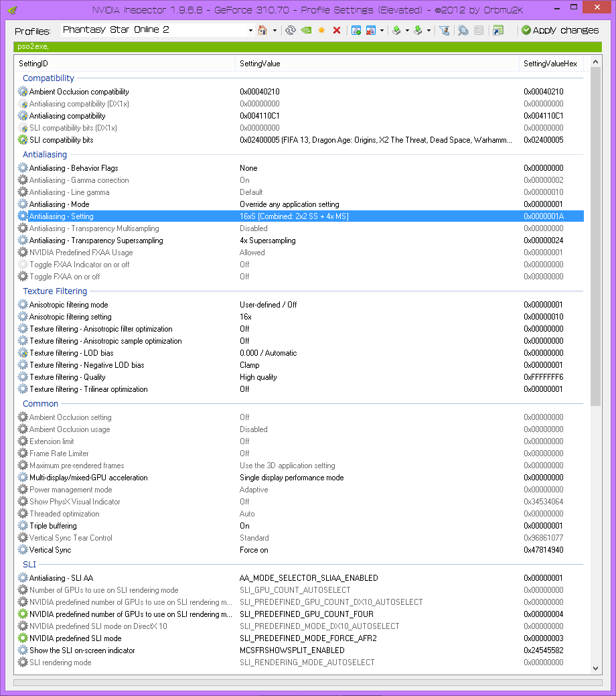Sort by the SettingValueHex column header

pyautogui.click(x=551, y=64)
